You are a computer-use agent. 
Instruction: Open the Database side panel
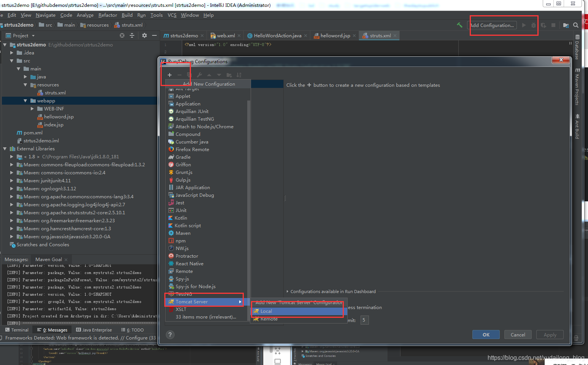click(x=577, y=47)
